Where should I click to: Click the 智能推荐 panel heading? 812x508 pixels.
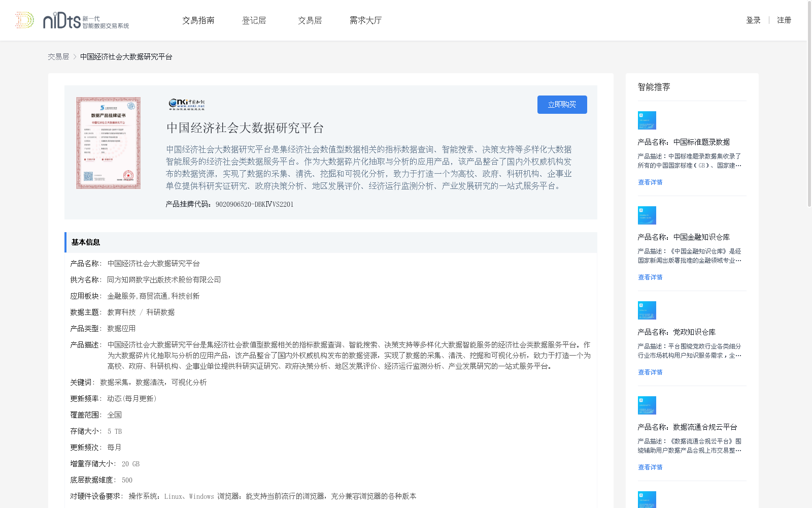click(x=654, y=87)
